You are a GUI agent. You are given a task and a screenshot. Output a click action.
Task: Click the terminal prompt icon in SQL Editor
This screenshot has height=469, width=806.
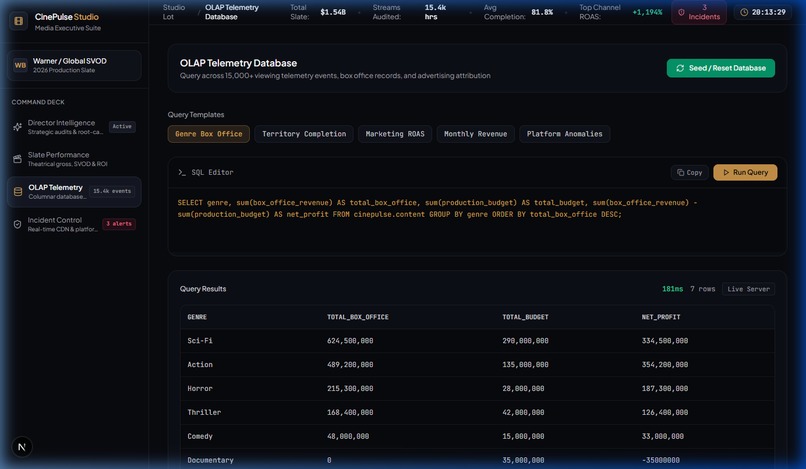coord(181,172)
